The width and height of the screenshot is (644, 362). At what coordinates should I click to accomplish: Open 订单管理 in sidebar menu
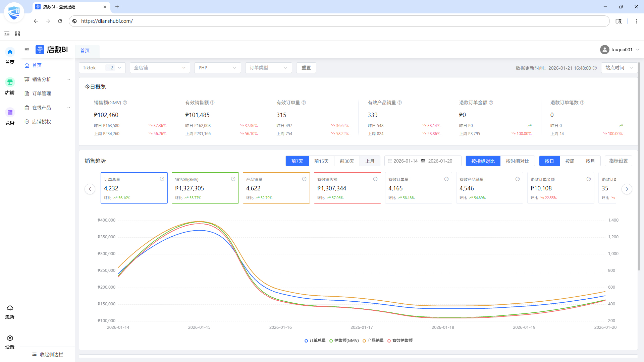[x=42, y=94]
